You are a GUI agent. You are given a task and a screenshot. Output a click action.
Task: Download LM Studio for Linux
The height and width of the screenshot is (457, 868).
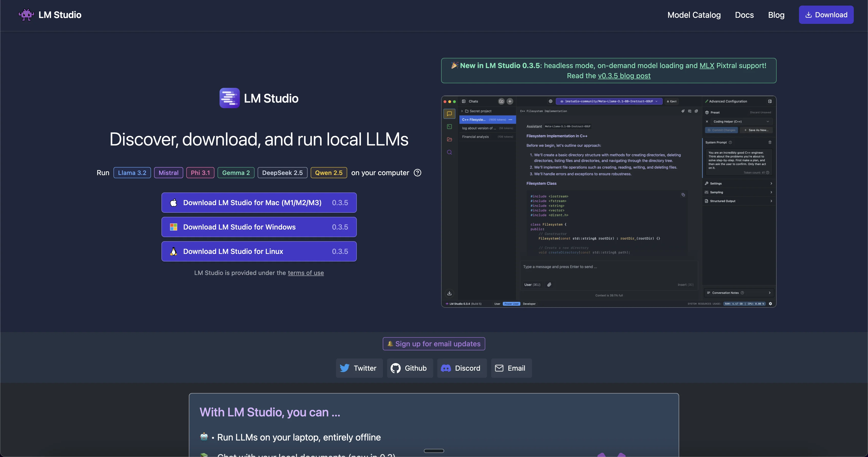point(259,251)
